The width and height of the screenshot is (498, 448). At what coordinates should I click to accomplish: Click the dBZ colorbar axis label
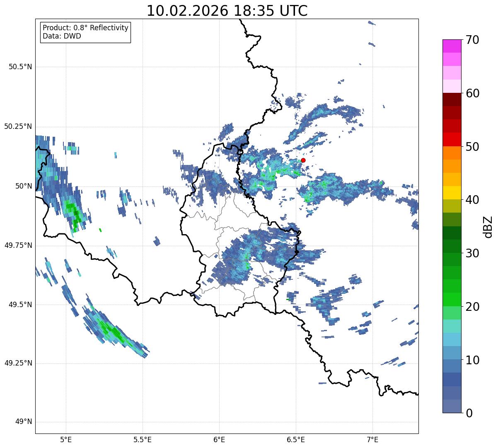pyautogui.click(x=488, y=226)
